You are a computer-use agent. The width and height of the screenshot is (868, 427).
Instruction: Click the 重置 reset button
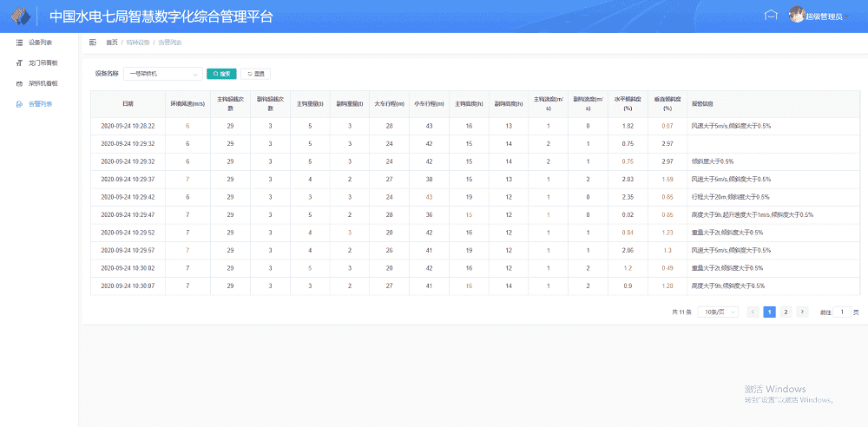pos(255,74)
